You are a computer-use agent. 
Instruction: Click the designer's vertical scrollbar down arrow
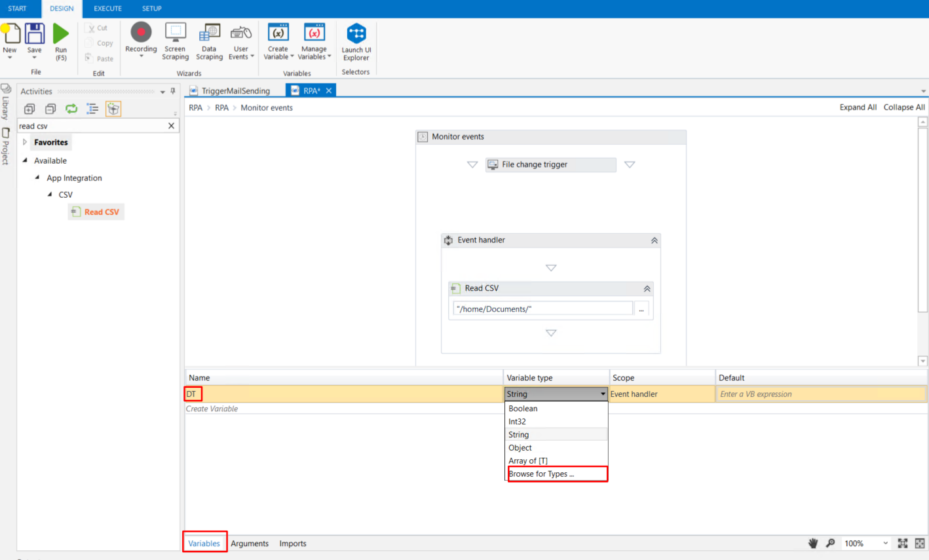tap(922, 361)
